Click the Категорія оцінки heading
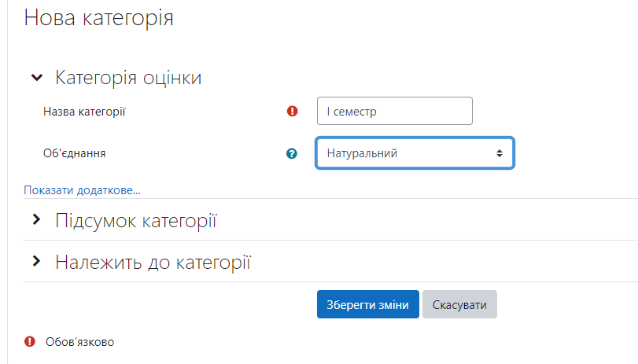Viewport: 638px width, 364px height. pyautogui.click(x=128, y=77)
